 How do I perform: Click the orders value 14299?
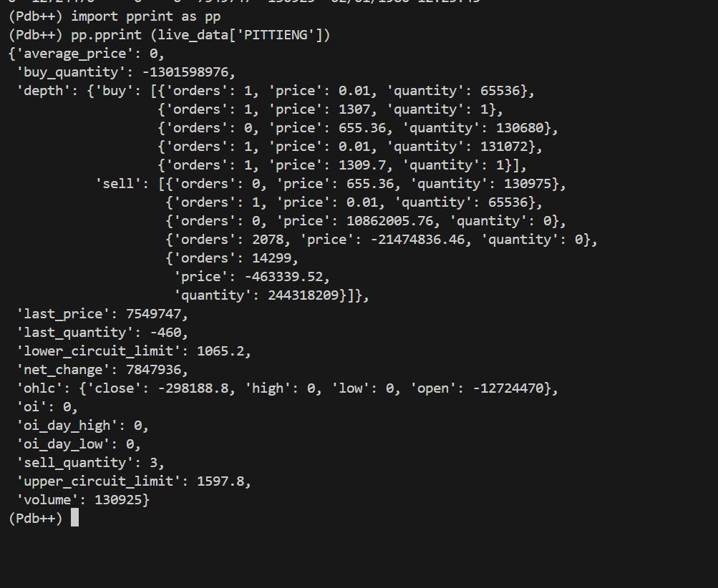coord(271,258)
